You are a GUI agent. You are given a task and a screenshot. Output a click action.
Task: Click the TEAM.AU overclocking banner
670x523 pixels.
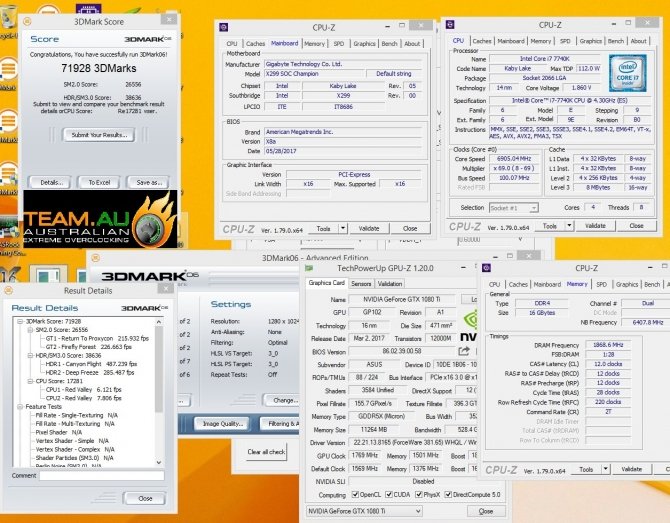100,220
